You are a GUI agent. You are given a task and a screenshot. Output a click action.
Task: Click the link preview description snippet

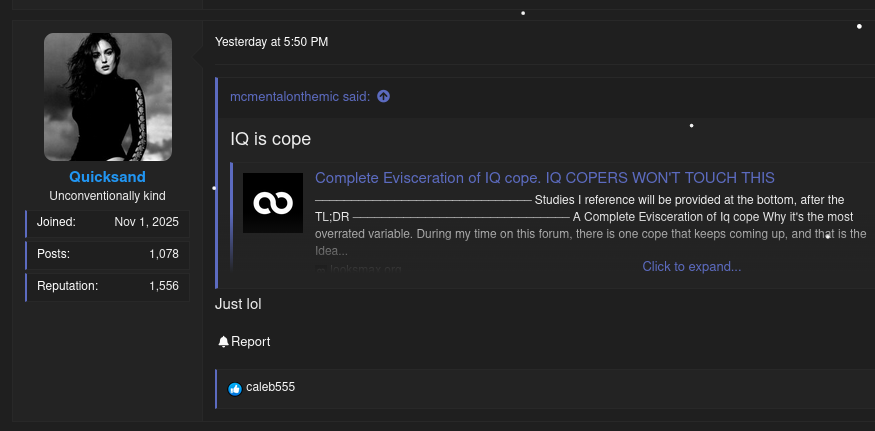coord(590,225)
